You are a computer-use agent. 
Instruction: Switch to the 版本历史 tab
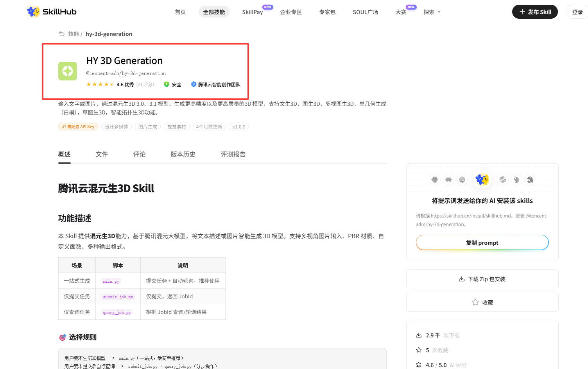tap(183, 155)
